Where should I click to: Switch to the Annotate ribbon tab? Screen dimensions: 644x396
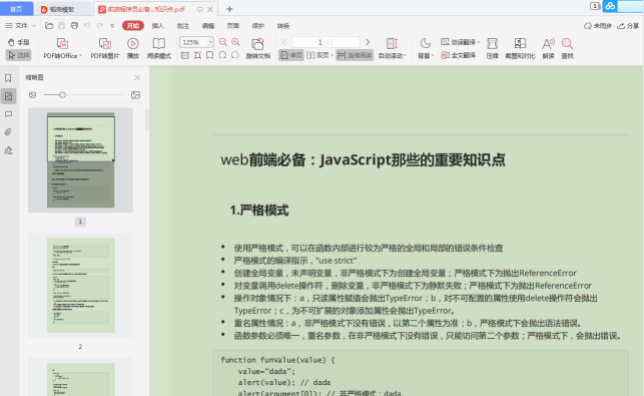183,25
